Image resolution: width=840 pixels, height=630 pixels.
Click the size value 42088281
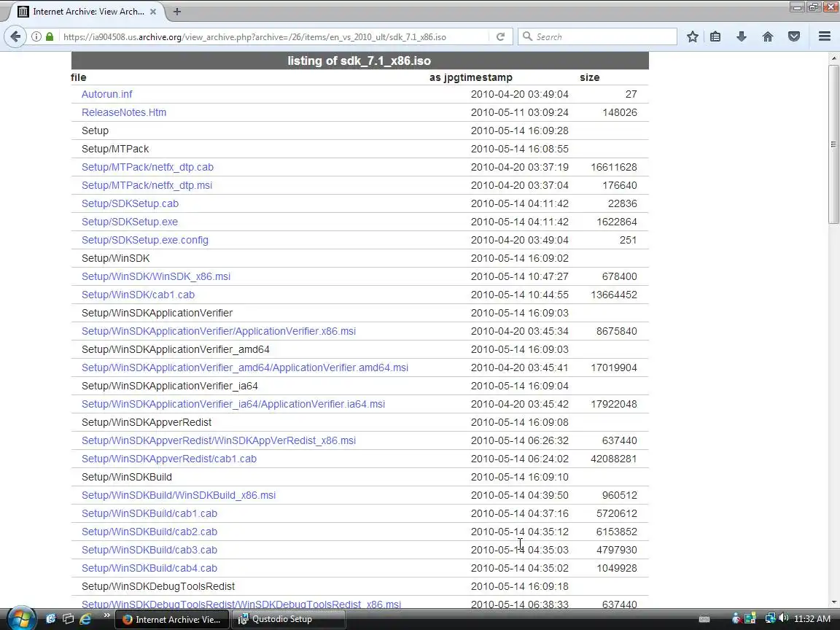[x=614, y=459]
